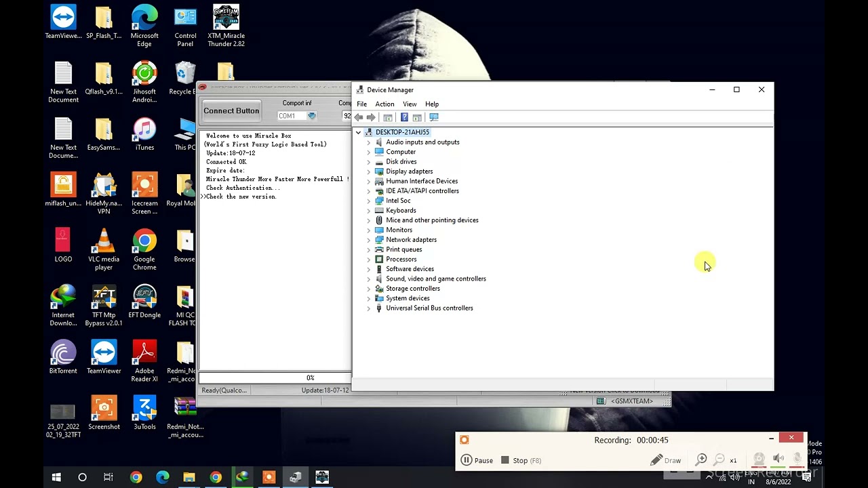Toggle the microphone in recorder panel

click(x=797, y=460)
